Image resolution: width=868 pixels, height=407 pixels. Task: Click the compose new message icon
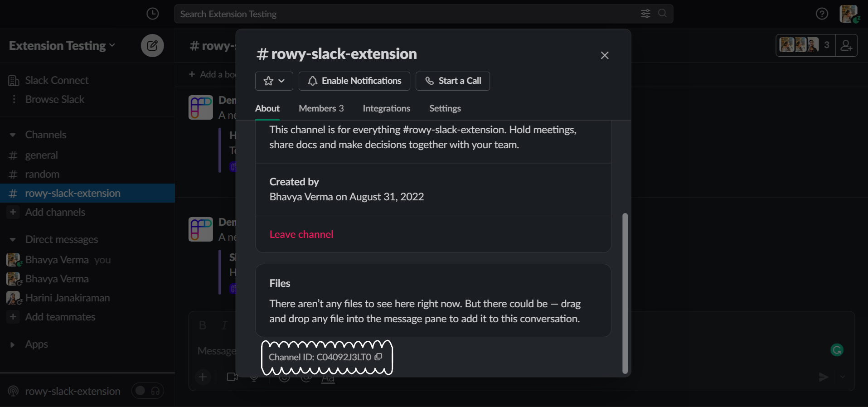pyautogui.click(x=152, y=45)
